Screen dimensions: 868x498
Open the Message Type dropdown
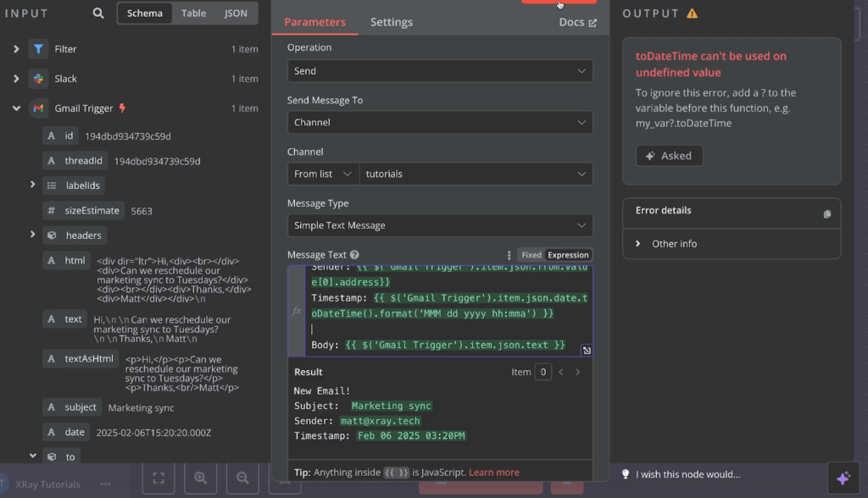tap(439, 225)
